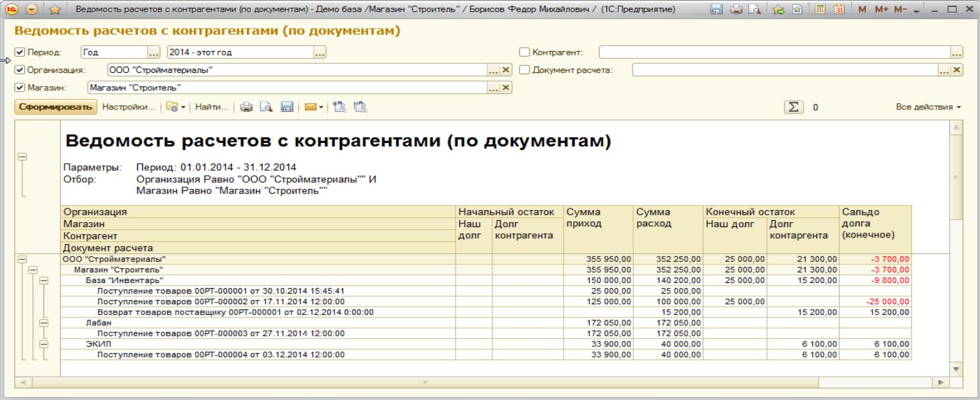Click the 'Сальдо долга (конечное)' column header

tap(875, 230)
